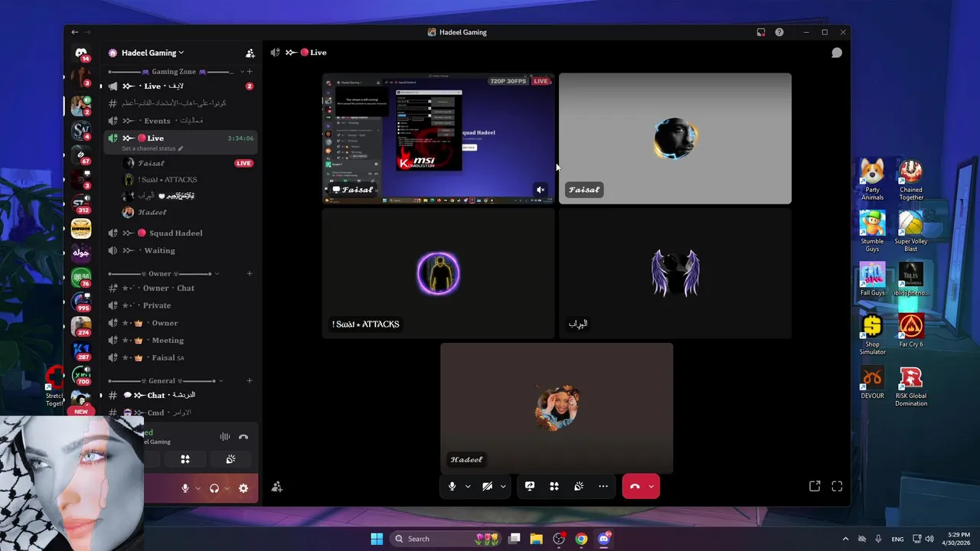This screenshot has height=551, width=980.
Task: Invite friends icon below channel list
Action: pos(277,487)
